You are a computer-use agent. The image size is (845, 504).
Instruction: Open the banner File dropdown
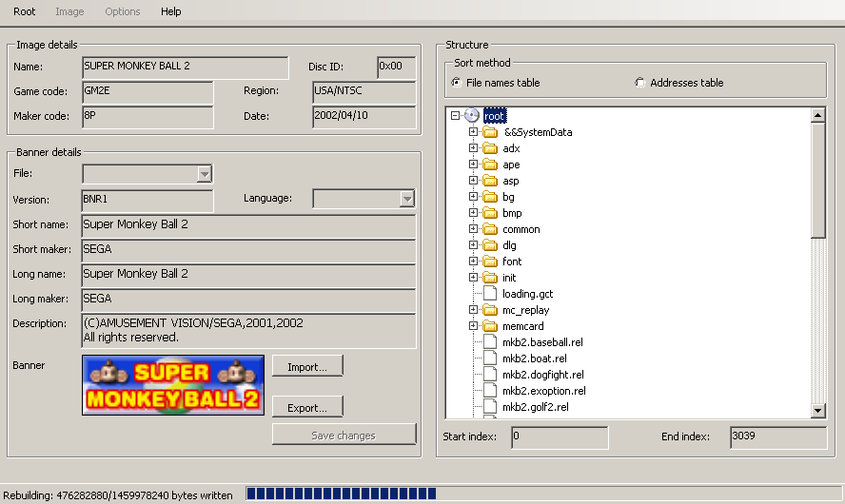(x=204, y=174)
